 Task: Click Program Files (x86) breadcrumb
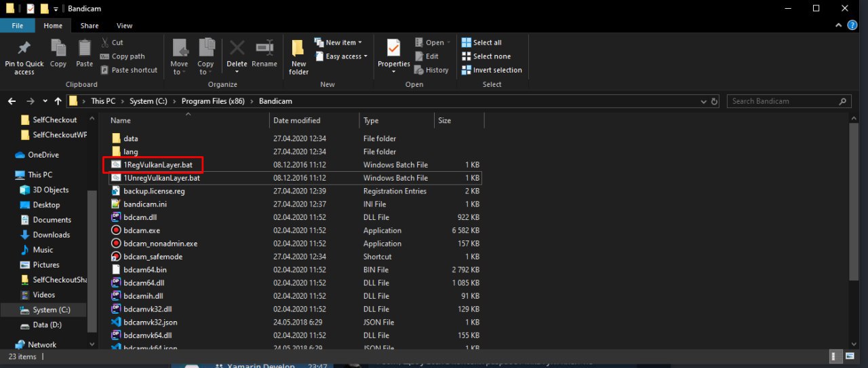pyautogui.click(x=212, y=101)
